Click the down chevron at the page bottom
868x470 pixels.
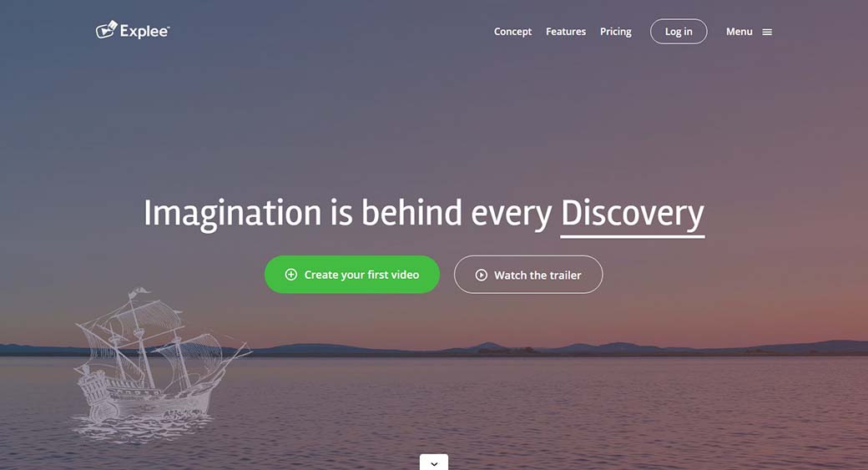(434, 463)
